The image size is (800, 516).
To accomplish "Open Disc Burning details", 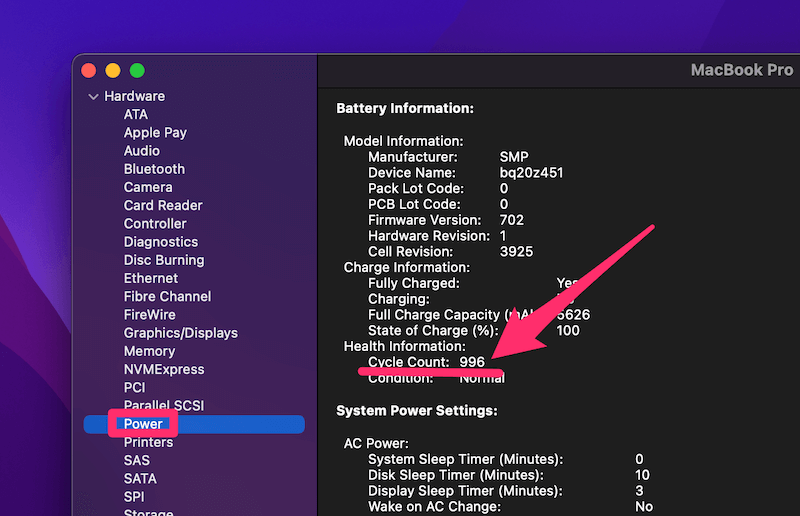I will coord(164,260).
